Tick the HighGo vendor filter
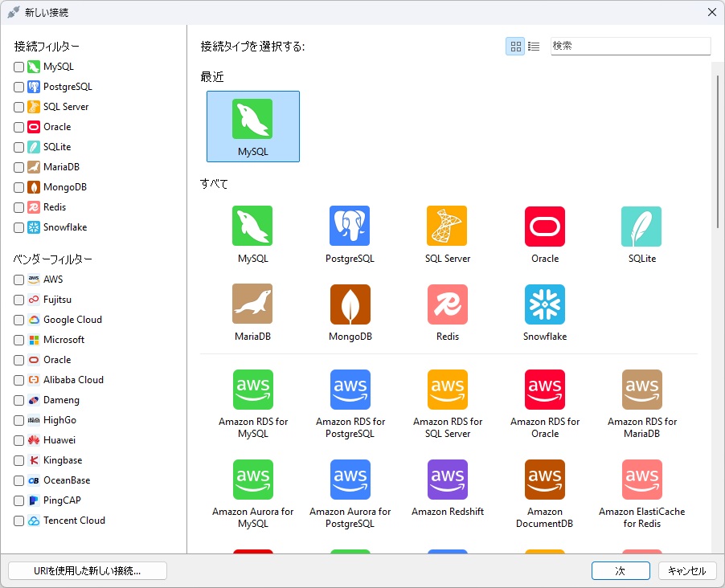The width and height of the screenshot is (725, 588). [x=19, y=420]
